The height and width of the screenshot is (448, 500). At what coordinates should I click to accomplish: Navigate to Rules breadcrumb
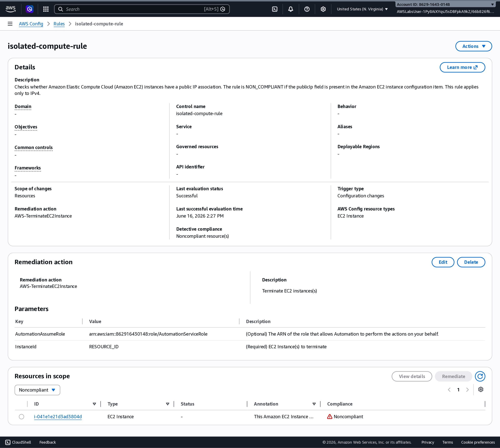pos(59,24)
